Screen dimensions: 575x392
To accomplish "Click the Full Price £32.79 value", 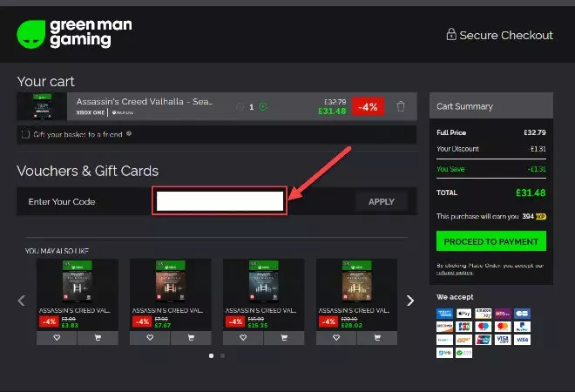I will click(x=535, y=132).
